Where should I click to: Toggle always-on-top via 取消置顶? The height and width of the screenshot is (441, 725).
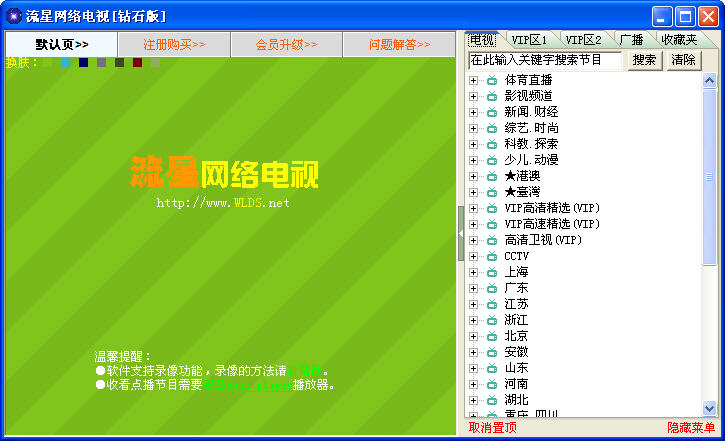click(x=493, y=428)
